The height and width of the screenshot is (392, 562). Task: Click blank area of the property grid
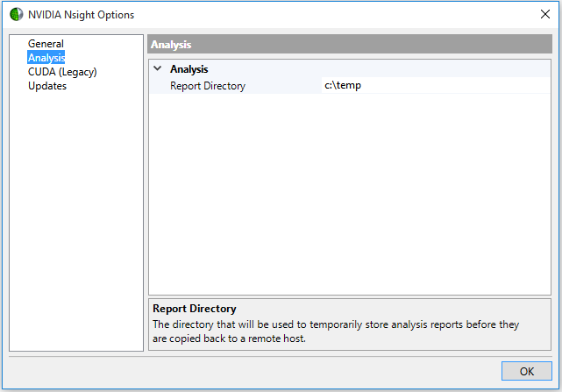(350, 194)
